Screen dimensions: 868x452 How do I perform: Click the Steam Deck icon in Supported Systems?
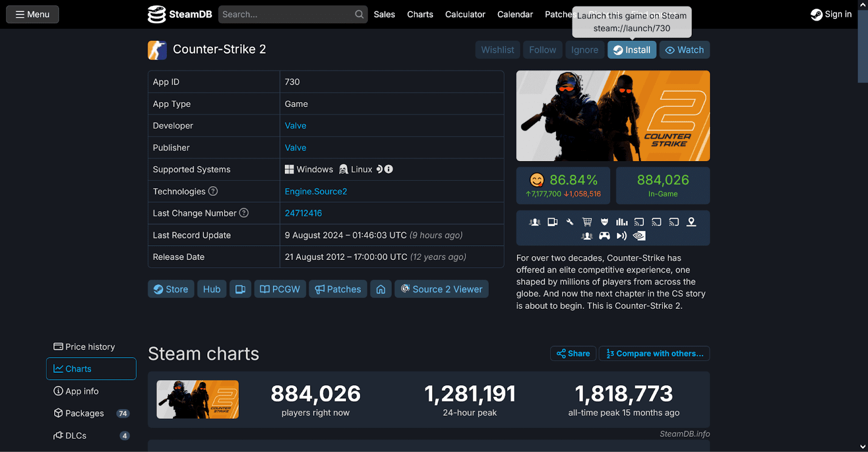[379, 169]
